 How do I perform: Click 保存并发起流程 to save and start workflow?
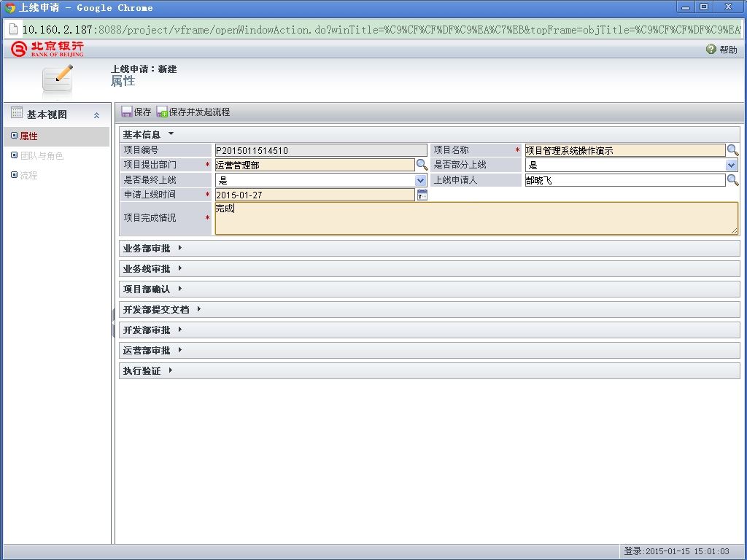(x=193, y=112)
